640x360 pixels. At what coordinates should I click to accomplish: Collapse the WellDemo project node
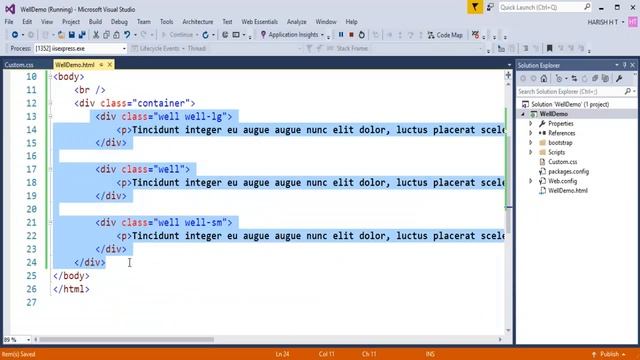tap(523, 114)
